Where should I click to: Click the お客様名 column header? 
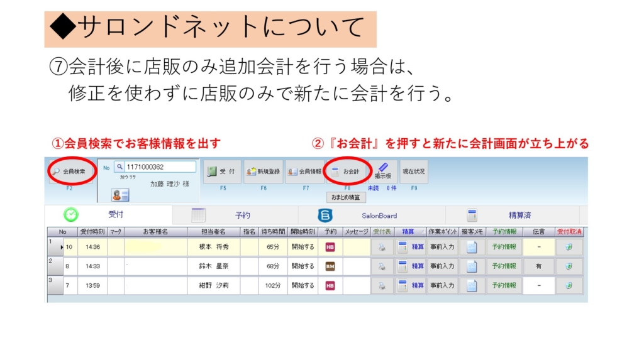(156, 232)
